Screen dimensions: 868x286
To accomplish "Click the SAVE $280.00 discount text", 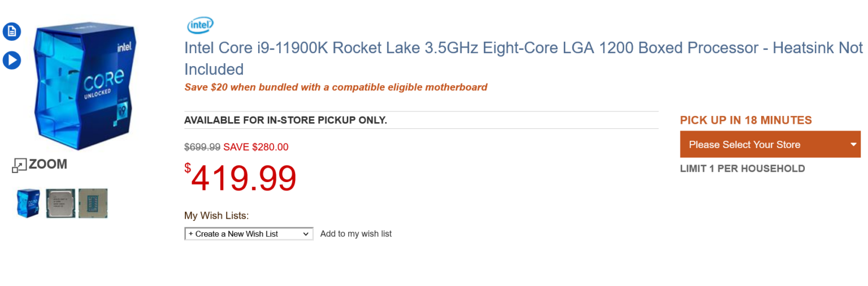I will point(256,147).
